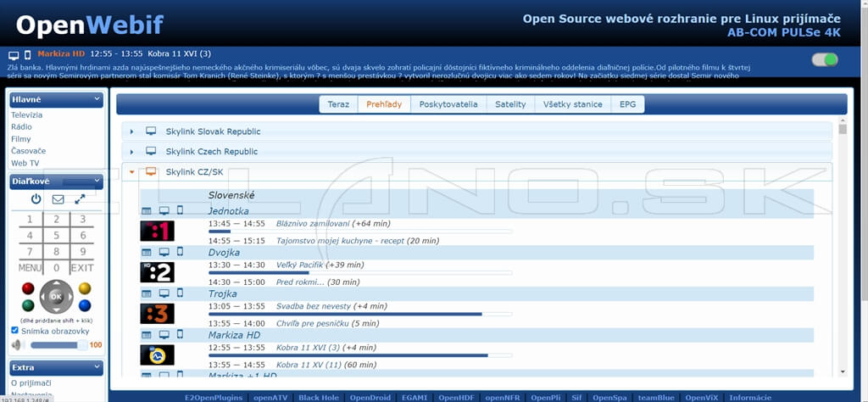Open Televízia in the Hlavné menu
Viewport: 868px width, 402px height.
click(26, 115)
